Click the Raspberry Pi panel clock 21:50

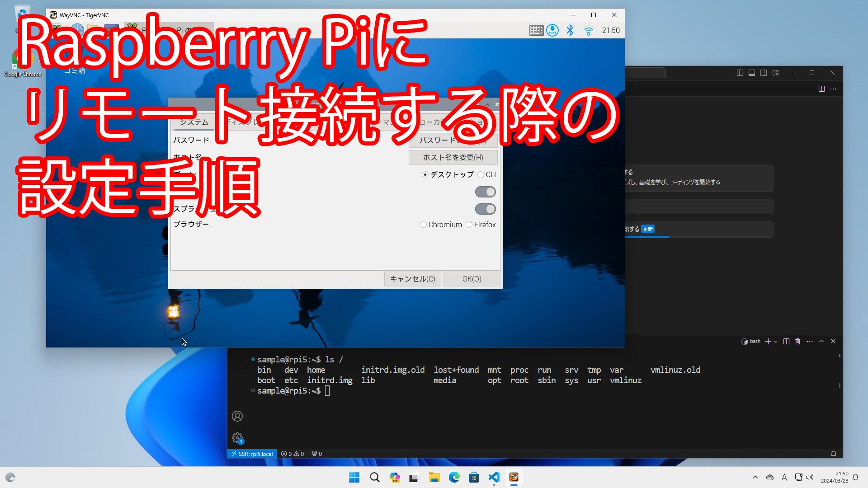(611, 30)
